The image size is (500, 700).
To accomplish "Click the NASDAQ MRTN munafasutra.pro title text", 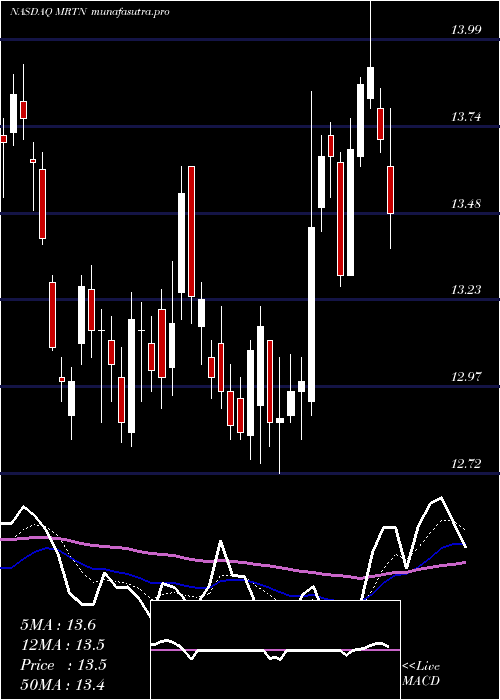I will click(x=89, y=12).
